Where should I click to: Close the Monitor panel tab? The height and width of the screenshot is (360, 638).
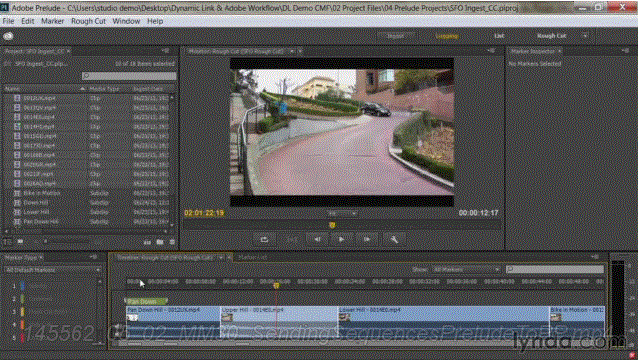pyautogui.click(x=300, y=51)
